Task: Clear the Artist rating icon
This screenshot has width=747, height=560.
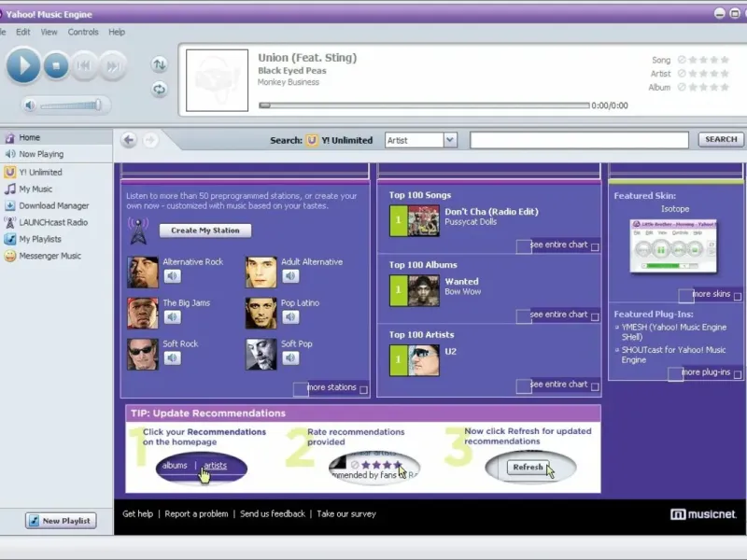Action: coord(682,74)
